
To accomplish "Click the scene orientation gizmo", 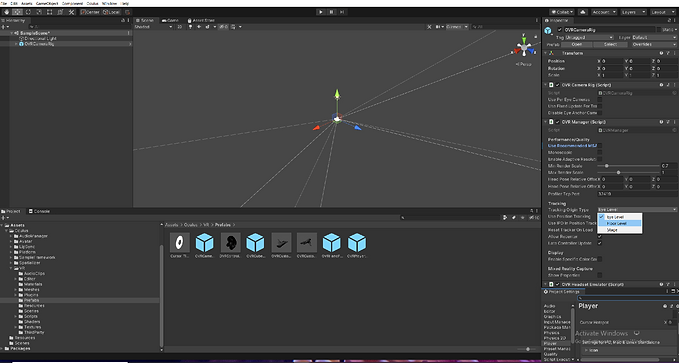I will [x=524, y=47].
